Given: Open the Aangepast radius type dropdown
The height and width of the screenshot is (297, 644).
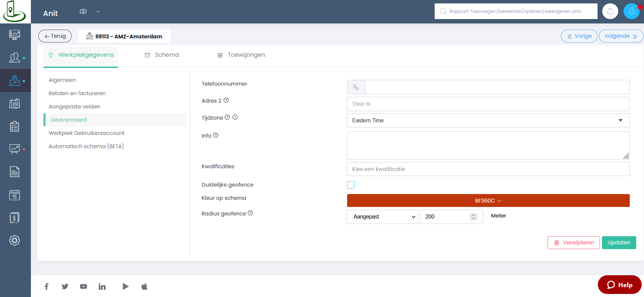Looking at the screenshot, I should 382,217.
